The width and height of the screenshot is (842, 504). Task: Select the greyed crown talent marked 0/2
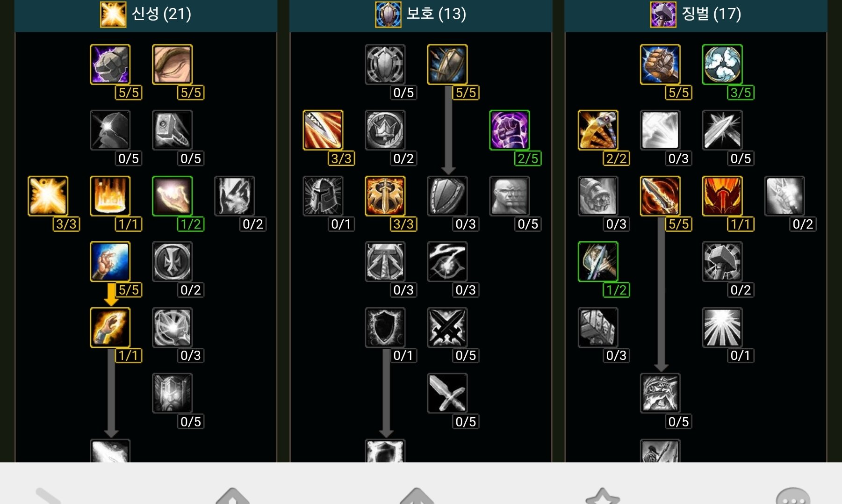click(x=385, y=130)
